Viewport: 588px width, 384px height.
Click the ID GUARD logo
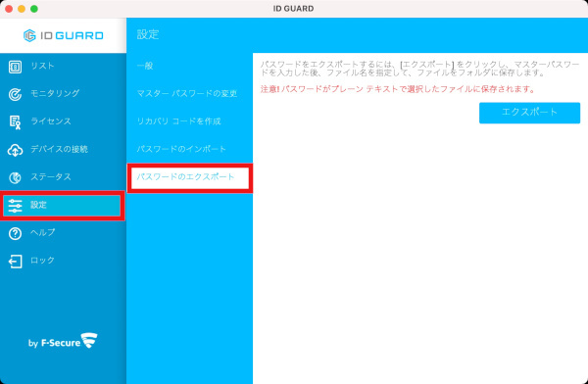63,35
